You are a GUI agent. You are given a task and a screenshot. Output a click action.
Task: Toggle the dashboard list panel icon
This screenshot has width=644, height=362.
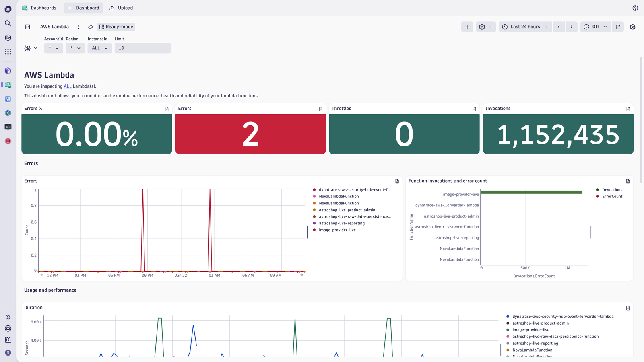click(27, 27)
